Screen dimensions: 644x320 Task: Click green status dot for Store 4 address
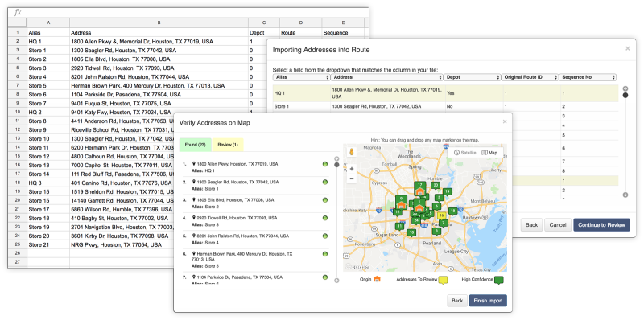[x=325, y=236]
